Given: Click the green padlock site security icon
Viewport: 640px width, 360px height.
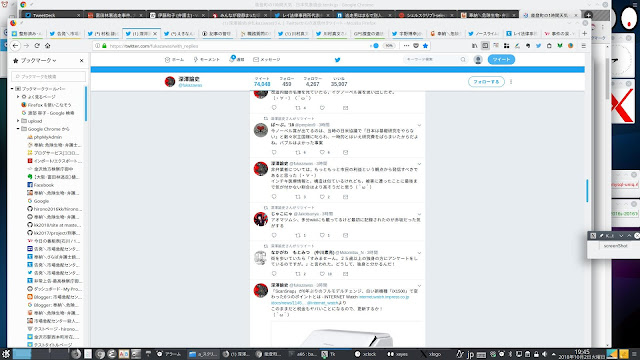Looking at the screenshot, I should [x=104, y=46].
